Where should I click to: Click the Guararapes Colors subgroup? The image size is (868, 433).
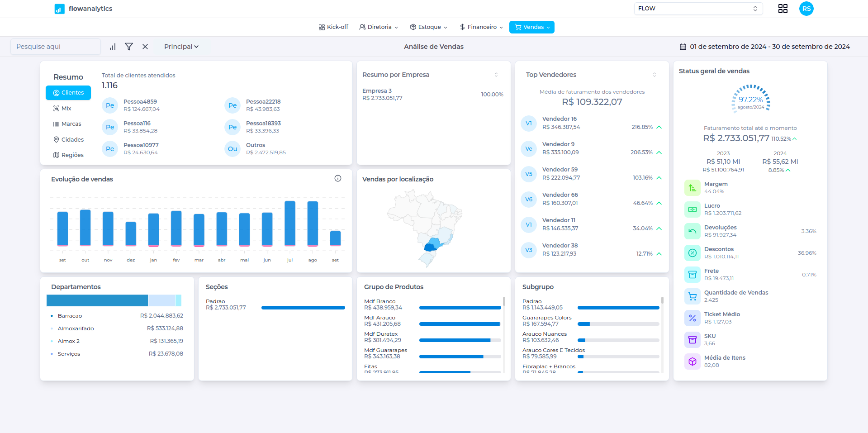tap(591, 321)
